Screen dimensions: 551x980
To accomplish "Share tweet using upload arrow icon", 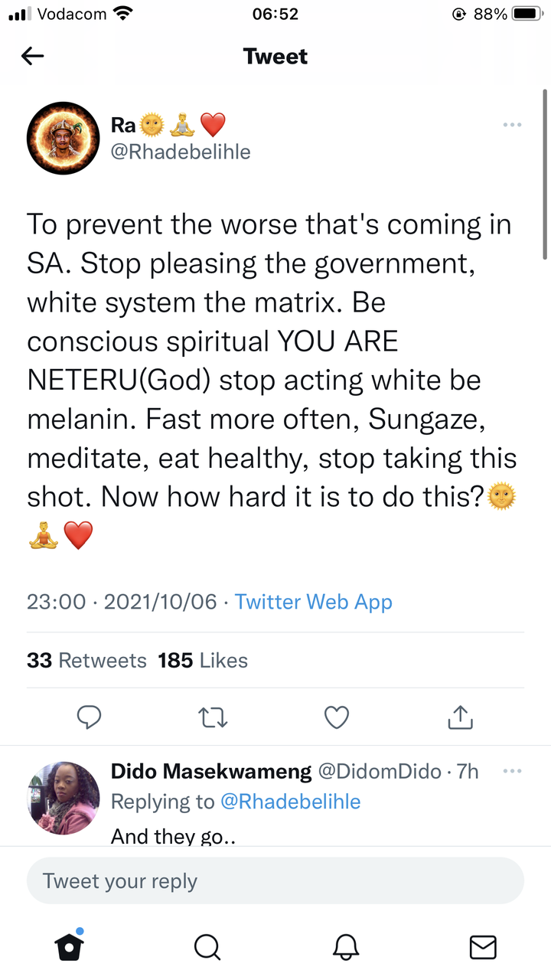I will pyautogui.click(x=459, y=717).
